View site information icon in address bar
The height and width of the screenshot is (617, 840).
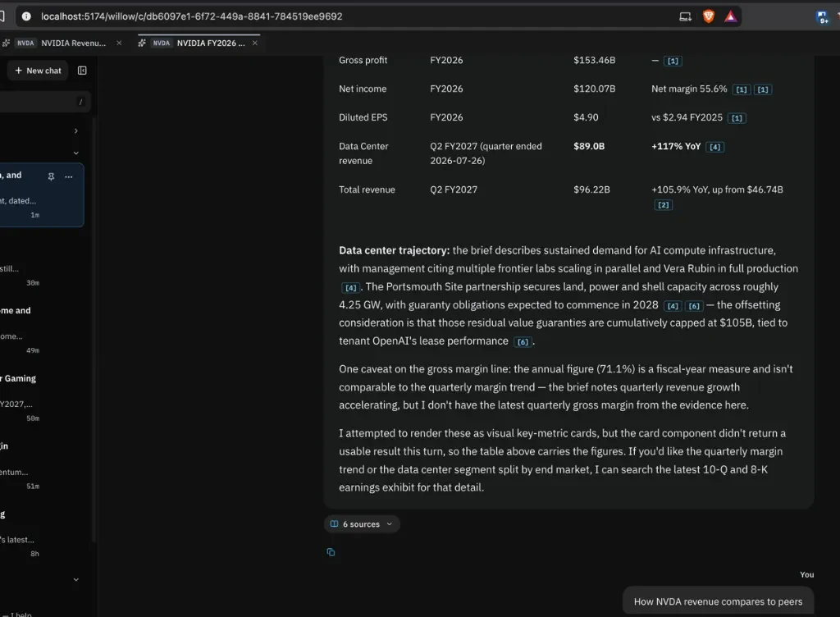tap(26, 16)
